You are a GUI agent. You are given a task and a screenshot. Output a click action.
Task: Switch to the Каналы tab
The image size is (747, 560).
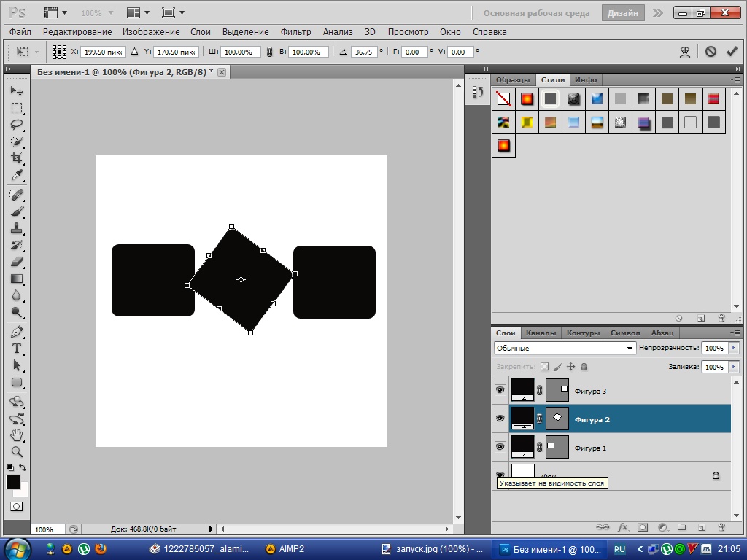coord(541,332)
